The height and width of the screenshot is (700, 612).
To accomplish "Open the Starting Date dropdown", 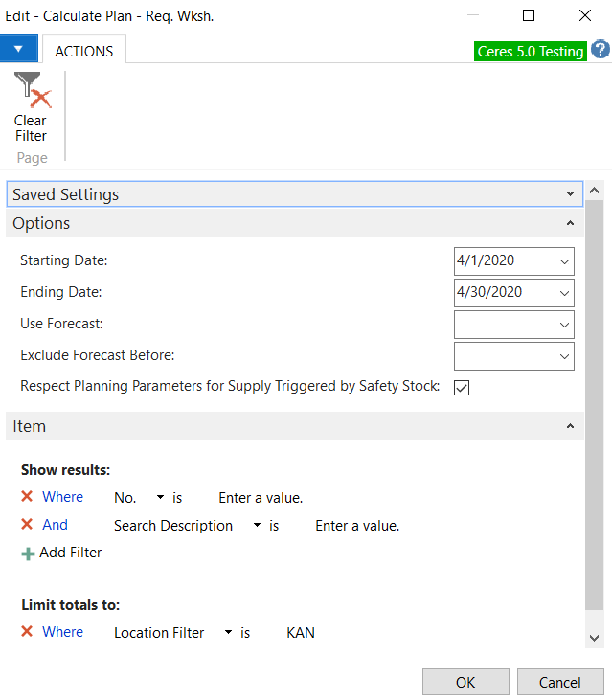I will pos(563,261).
